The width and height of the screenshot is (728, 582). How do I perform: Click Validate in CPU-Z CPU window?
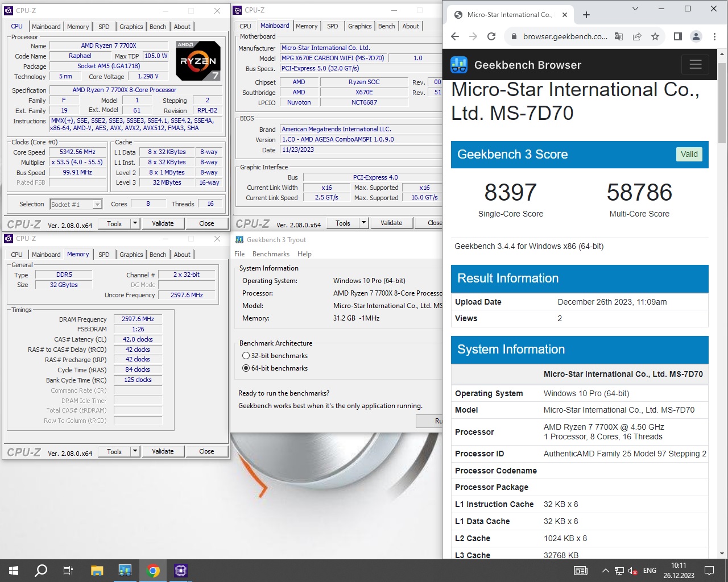click(163, 223)
